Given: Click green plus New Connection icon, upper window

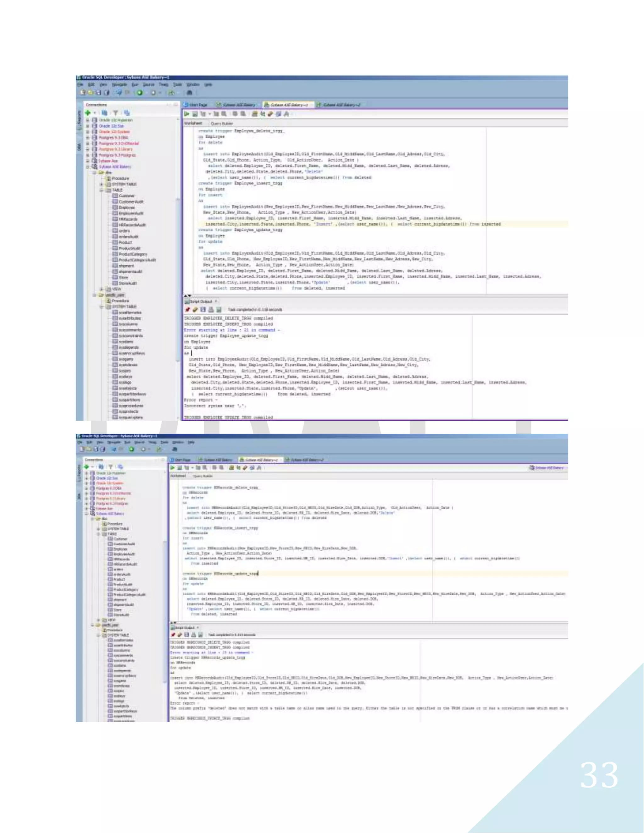Looking at the screenshot, I should tap(88, 113).
